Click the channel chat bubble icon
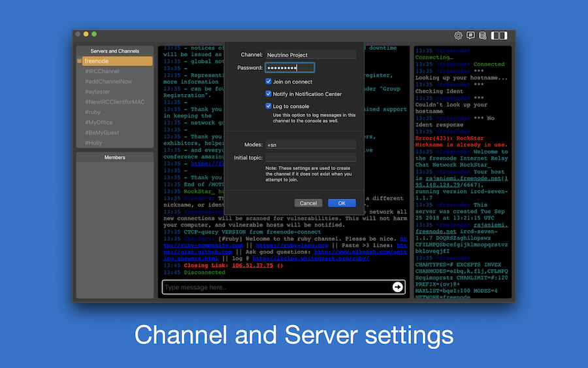 [x=470, y=36]
